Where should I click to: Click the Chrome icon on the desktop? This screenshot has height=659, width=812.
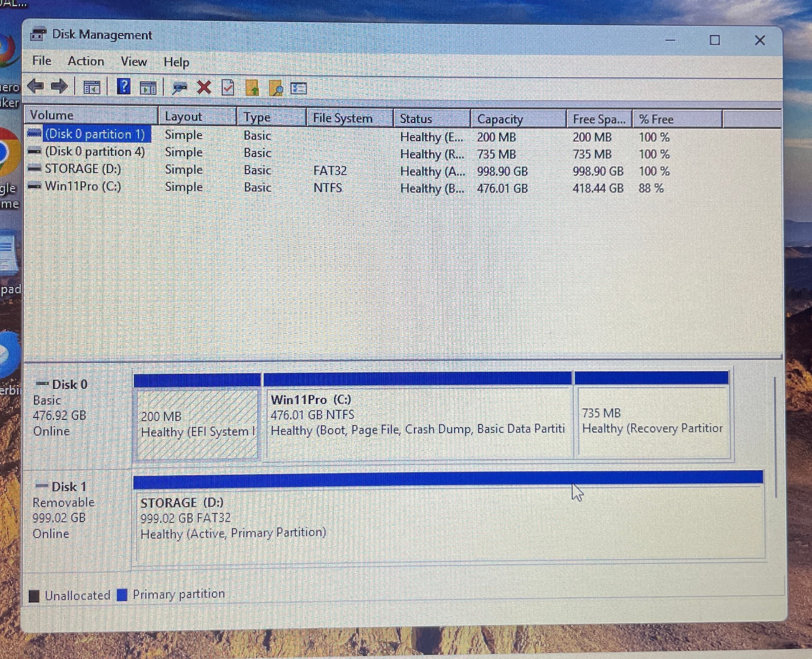(9, 152)
